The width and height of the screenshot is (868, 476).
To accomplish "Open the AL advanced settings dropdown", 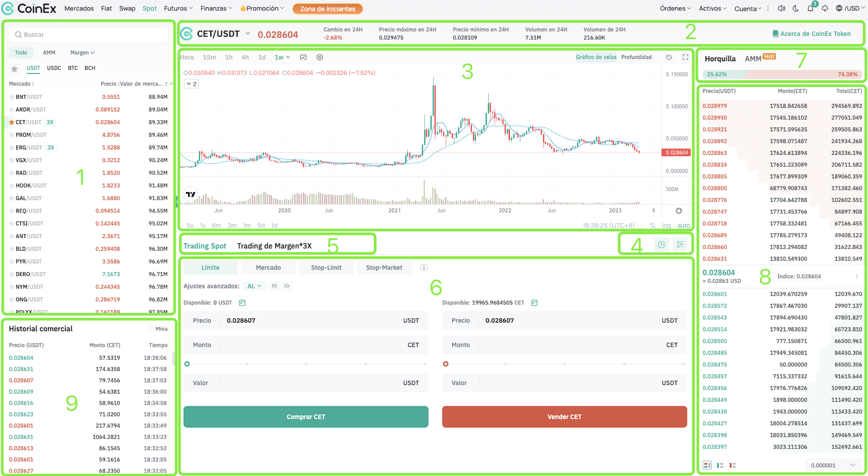I will pos(255,286).
